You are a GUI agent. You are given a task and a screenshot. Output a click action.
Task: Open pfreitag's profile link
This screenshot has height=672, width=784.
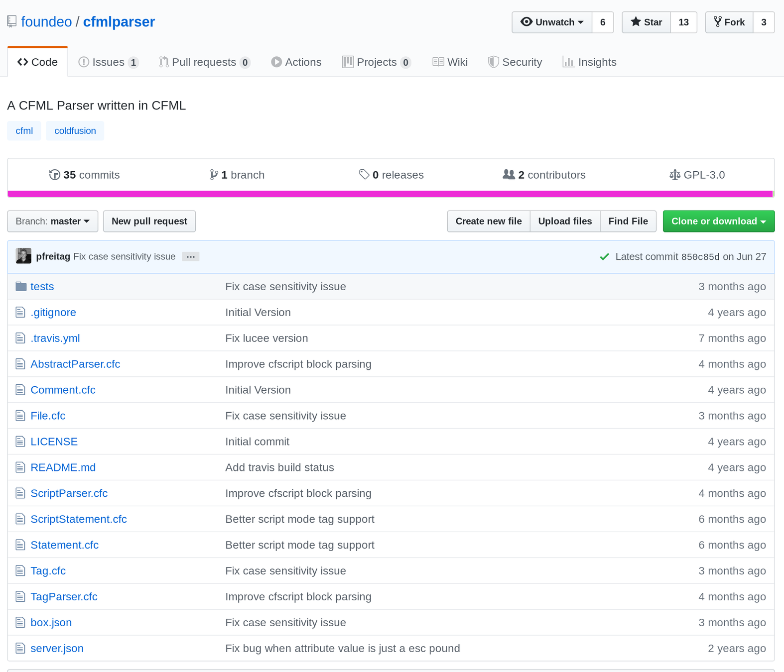tap(53, 256)
